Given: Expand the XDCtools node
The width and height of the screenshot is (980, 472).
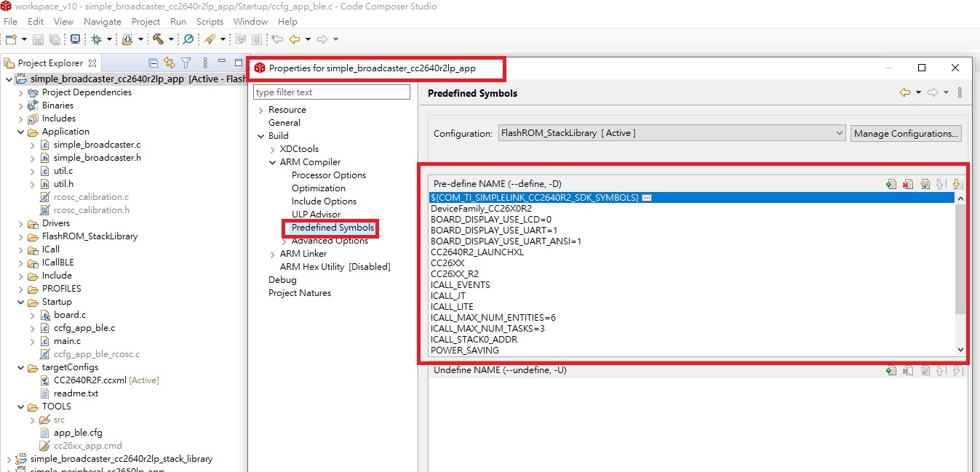Looking at the screenshot, I should point(272,149).
